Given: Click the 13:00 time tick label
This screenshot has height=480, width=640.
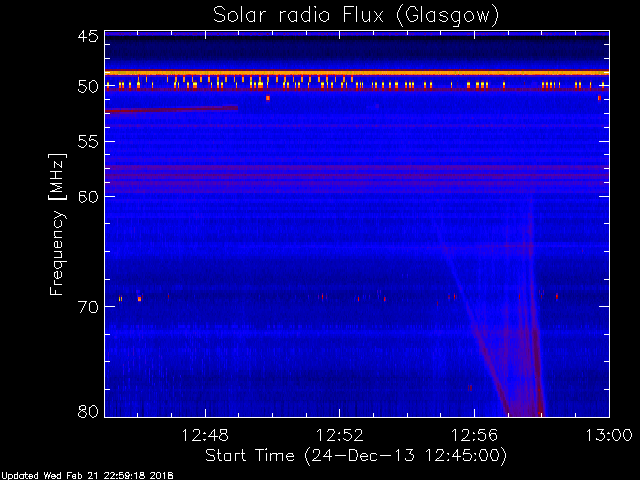Looking at the screenshot, I should (609, 435).
